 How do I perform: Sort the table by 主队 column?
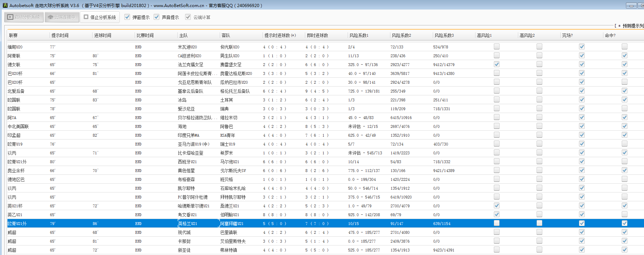point(183,35)
